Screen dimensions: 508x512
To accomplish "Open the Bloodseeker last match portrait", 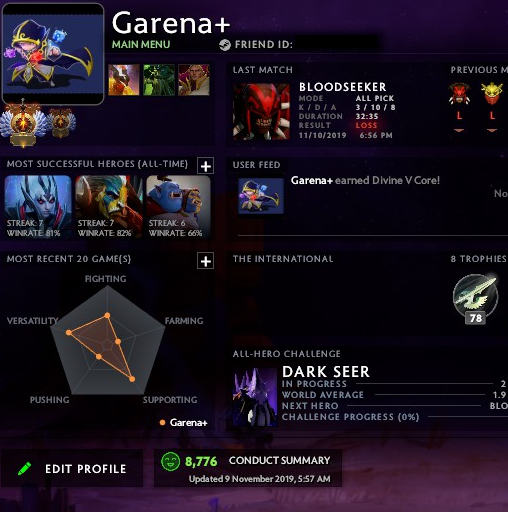I will coord(261,111).
